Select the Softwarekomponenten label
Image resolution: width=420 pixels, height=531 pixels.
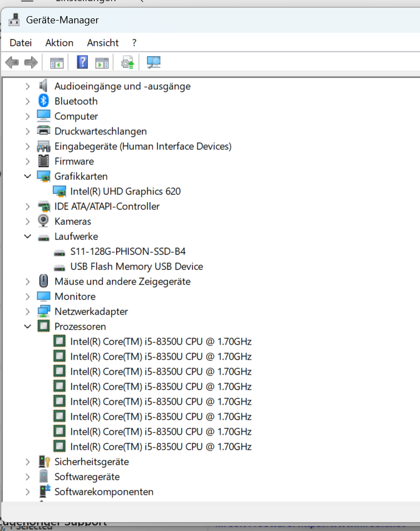coord(103,492)
